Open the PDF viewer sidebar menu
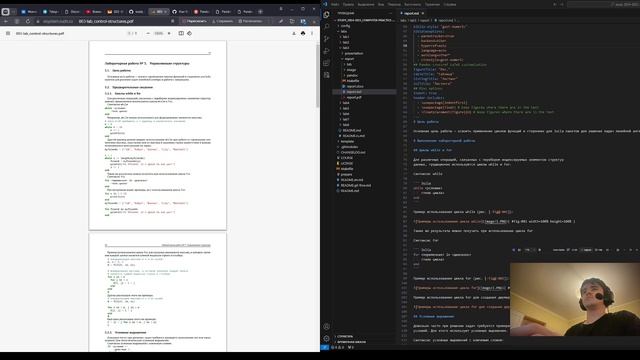The width and height of the screenshot is (640, 360). pos(8,33)
